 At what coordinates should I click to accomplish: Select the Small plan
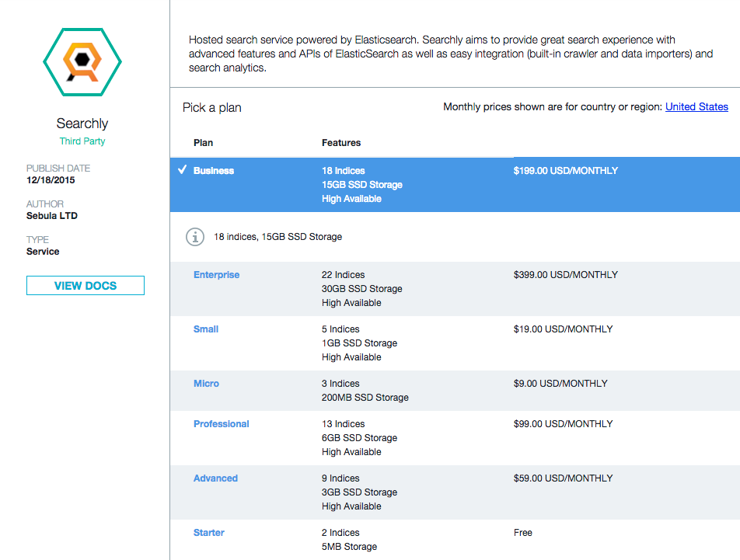click(206, 329)
